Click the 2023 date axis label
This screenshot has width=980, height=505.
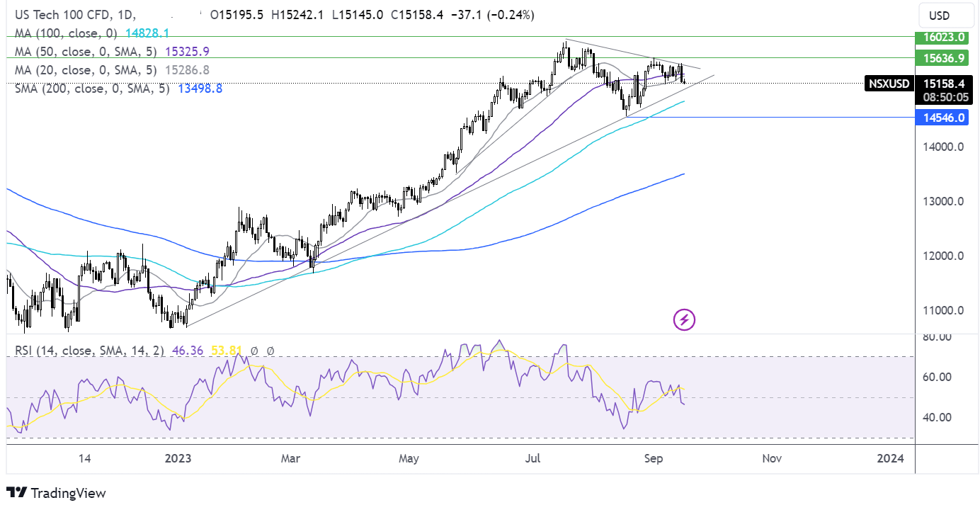tap(177, 459)
